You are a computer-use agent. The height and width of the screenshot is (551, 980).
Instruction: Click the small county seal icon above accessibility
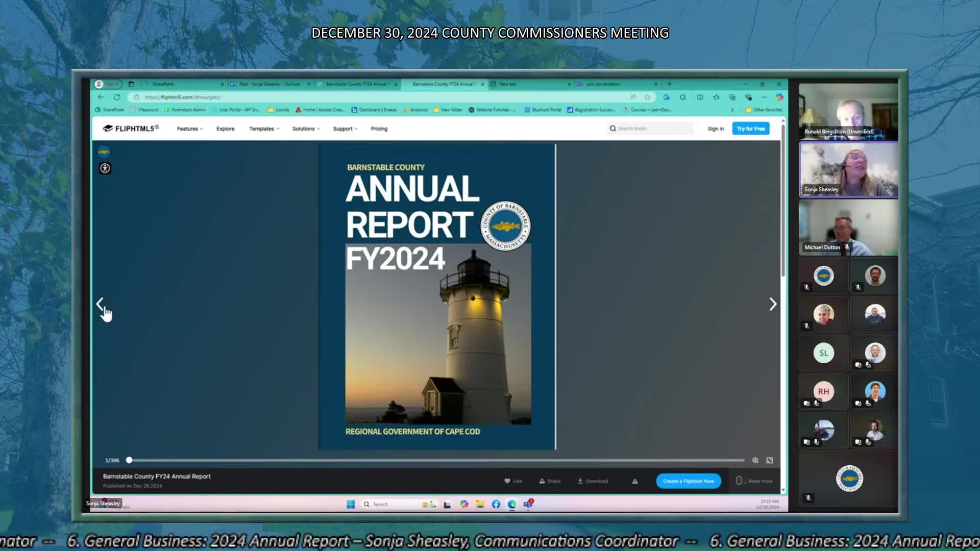click(104, 152)
